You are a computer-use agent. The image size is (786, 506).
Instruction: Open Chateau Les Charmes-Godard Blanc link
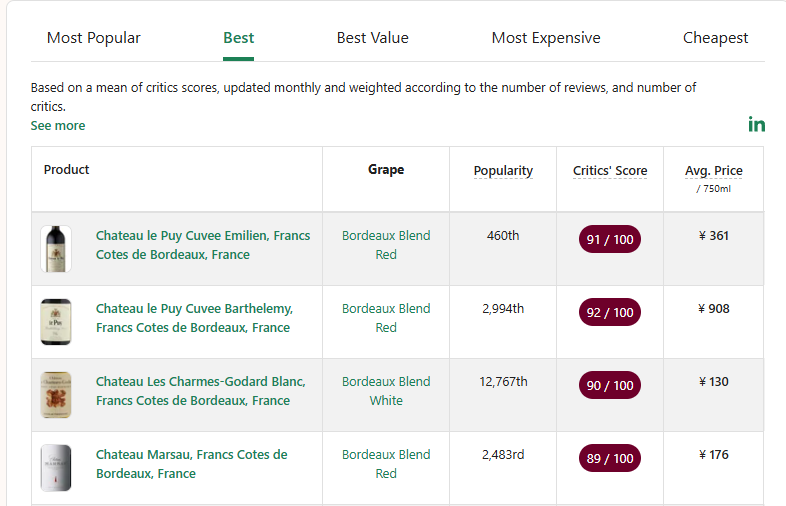click(201, 391)
